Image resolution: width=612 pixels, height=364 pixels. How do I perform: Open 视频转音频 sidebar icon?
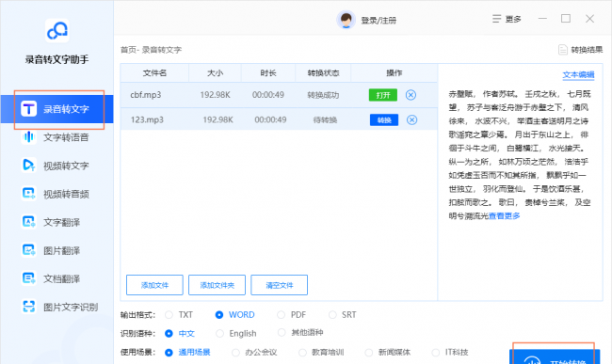(x=29, y=194)
